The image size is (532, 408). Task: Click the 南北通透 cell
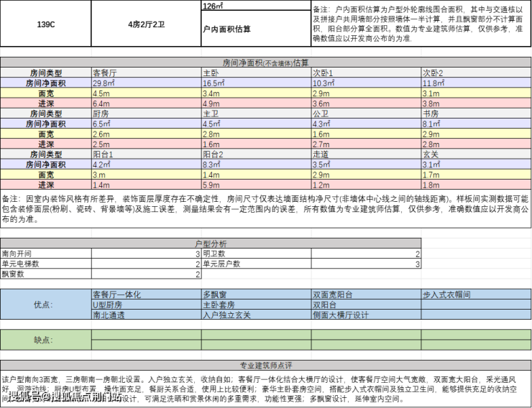147,315
